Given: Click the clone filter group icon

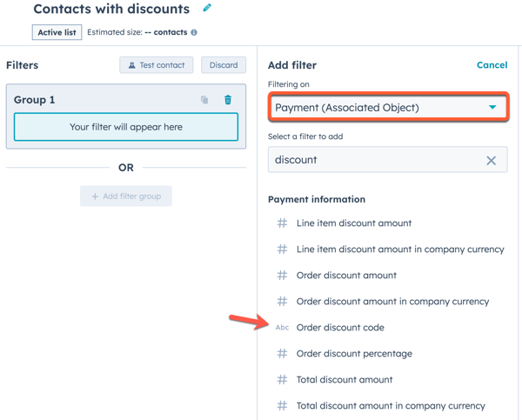Looking at the screenshot, I should [204, 100].
